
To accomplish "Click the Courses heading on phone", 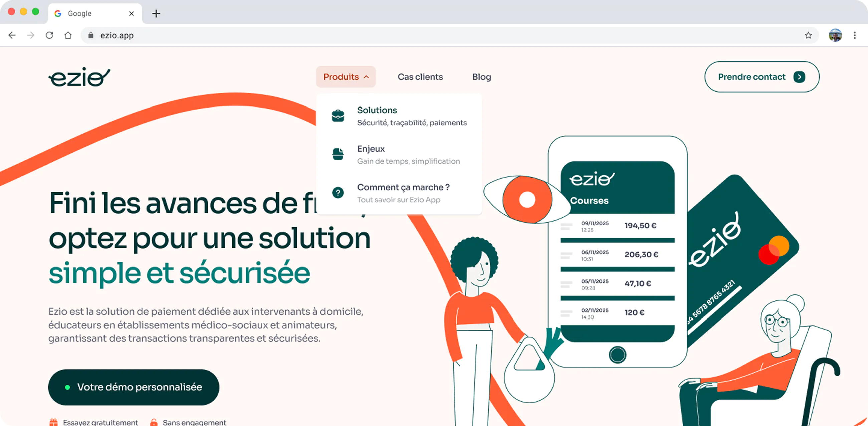I will (589, 201).
